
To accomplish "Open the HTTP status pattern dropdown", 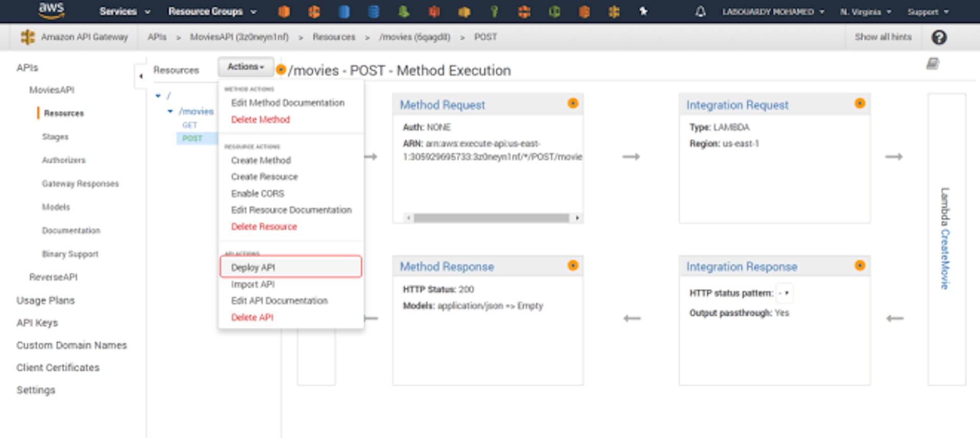I will 785,293.
